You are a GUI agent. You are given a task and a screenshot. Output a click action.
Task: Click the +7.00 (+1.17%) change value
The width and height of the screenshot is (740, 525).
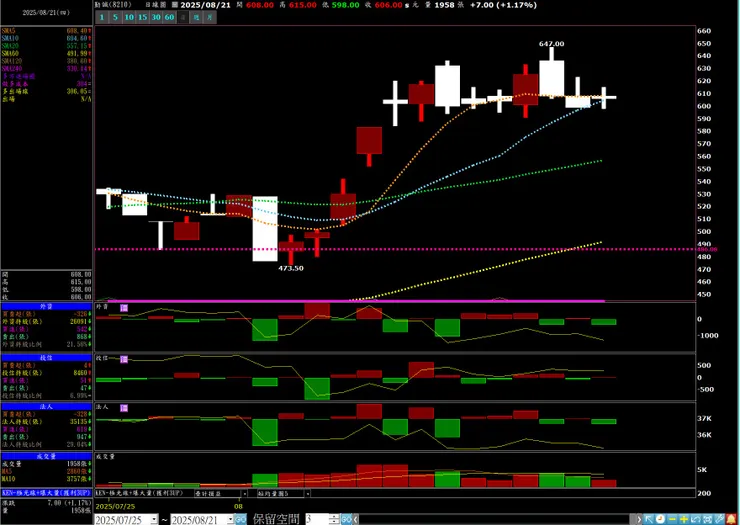click(503, 5)
